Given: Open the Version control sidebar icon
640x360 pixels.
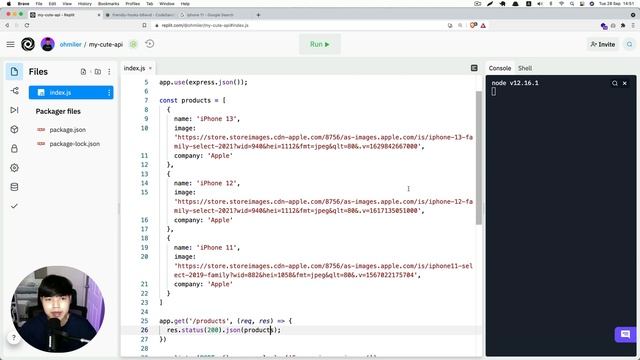Looking at the screenshot, I should pyautogui.click(x=14, y=91).
